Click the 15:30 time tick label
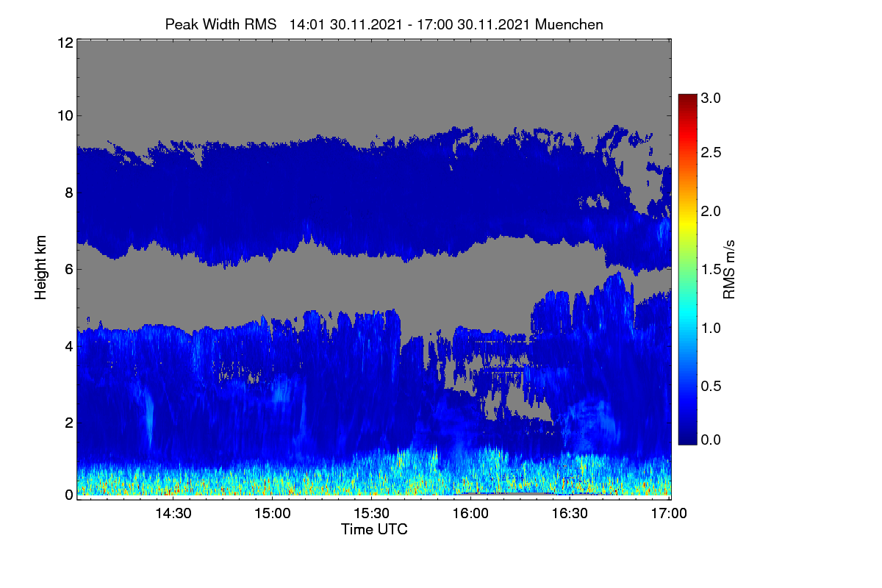The image size is (882, 588). point(371,513)
